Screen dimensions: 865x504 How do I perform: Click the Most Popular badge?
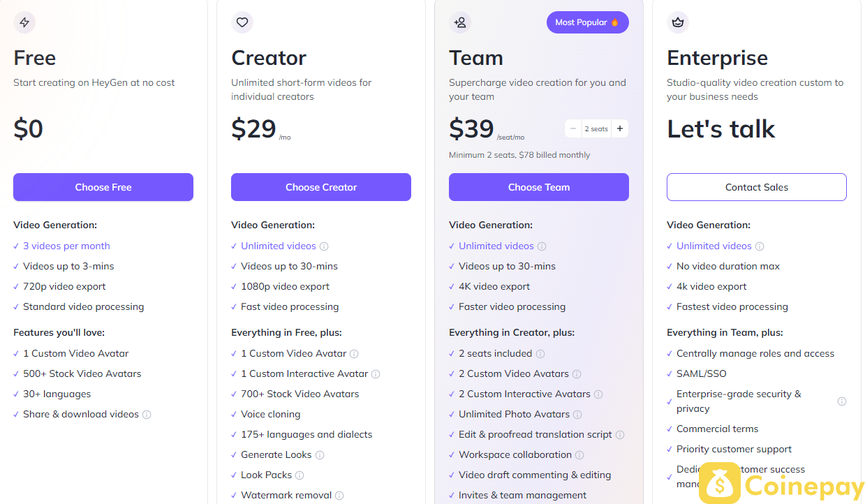pyautogui.click(x=588, y=22)
